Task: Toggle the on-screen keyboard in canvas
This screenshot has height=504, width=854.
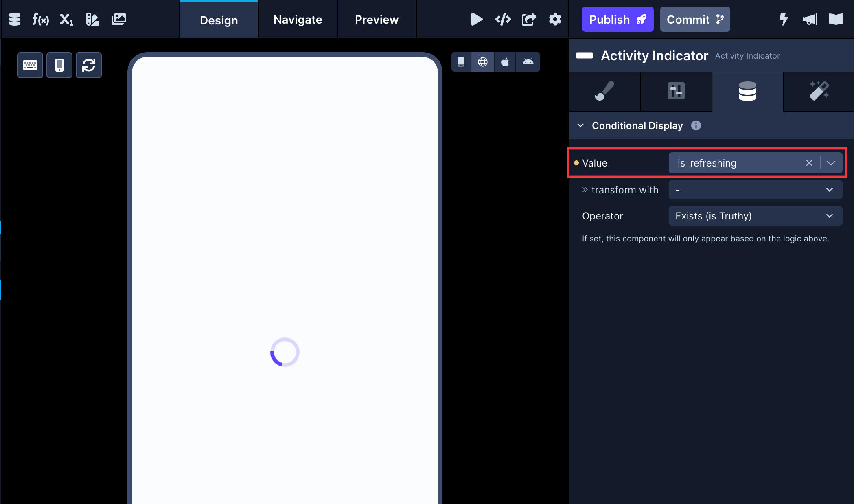Action: (x=30, y=65)
